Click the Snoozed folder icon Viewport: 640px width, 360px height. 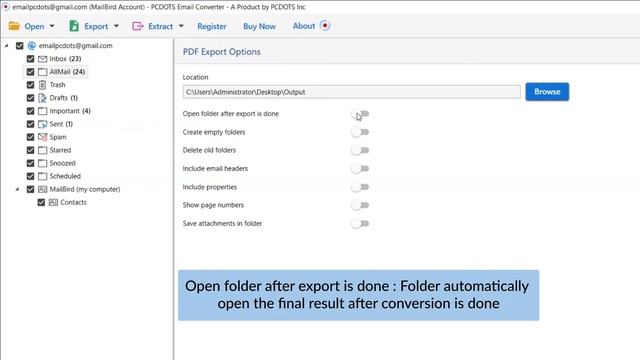click(42, 163)
